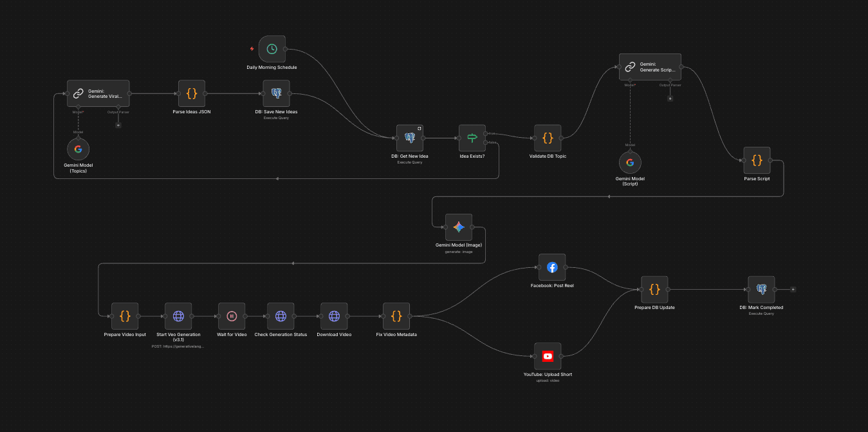
Task: Select the Start Veo Generation HTTP node
Action: (178, 316)
